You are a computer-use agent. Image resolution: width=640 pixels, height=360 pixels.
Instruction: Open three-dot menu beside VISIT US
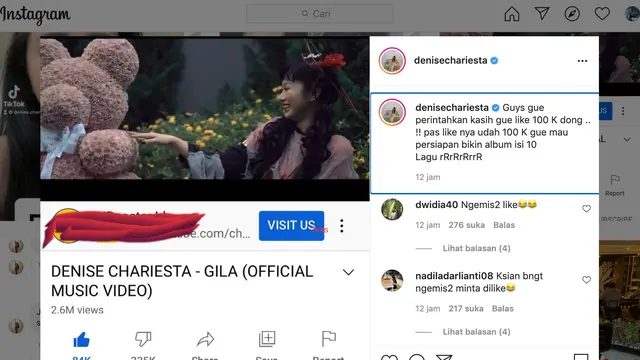click(x=342, y=226)
